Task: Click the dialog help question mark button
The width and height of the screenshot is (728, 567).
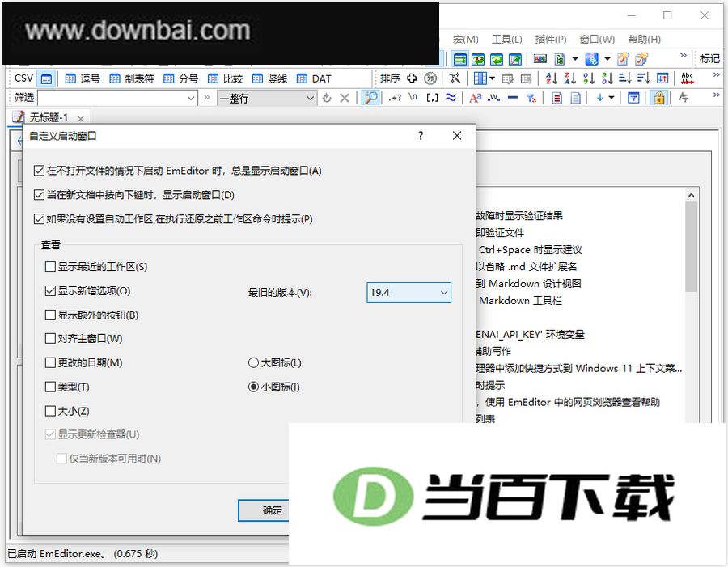Action: [421, 136]
